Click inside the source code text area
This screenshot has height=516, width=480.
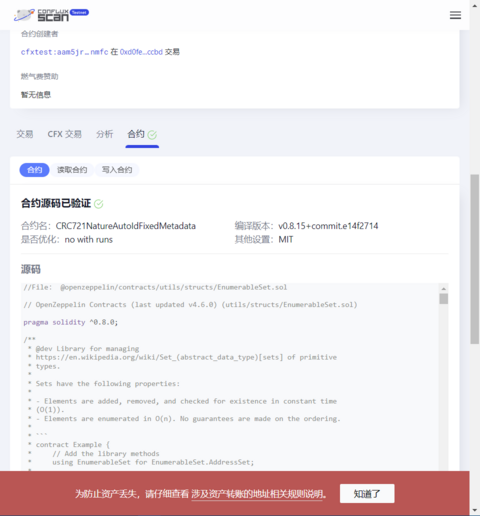tap(230, 377)
